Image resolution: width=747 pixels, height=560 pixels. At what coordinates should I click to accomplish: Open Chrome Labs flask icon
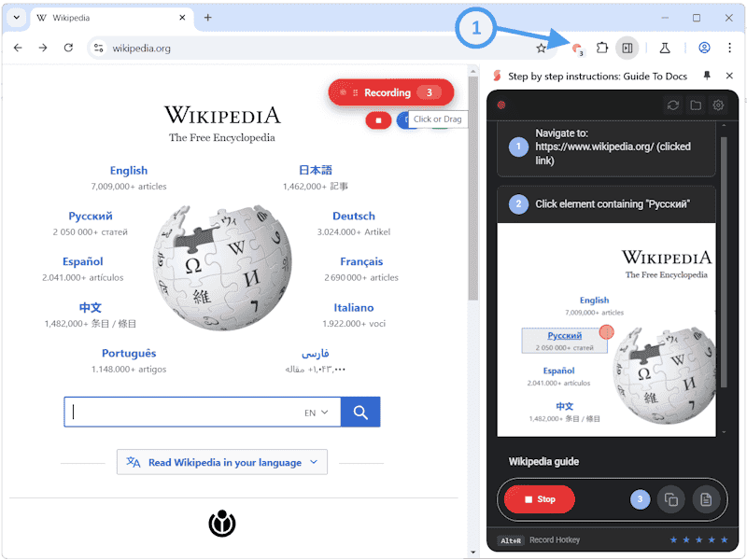[665, 48]
